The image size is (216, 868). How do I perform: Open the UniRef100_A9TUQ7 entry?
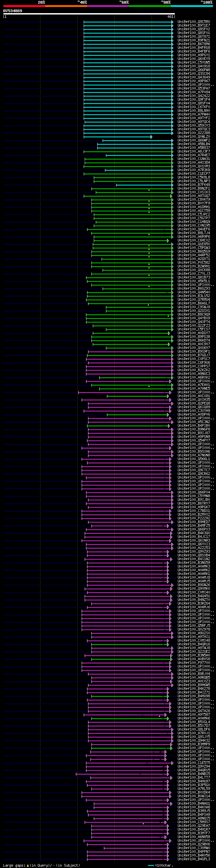point(194,196)
